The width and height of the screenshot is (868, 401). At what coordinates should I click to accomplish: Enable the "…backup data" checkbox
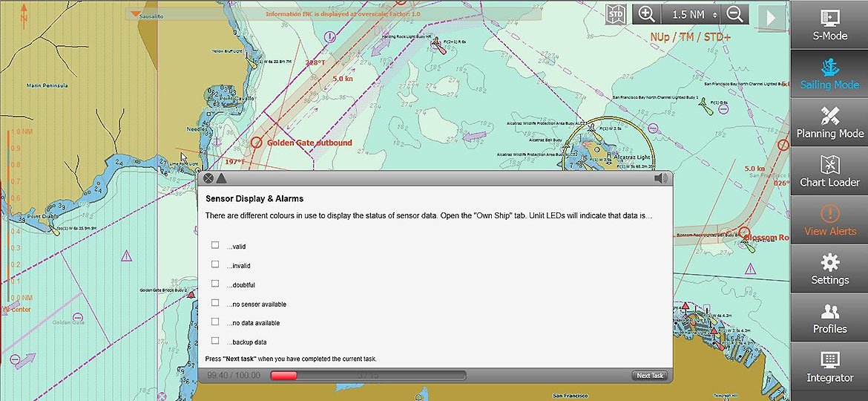point(215,341)
